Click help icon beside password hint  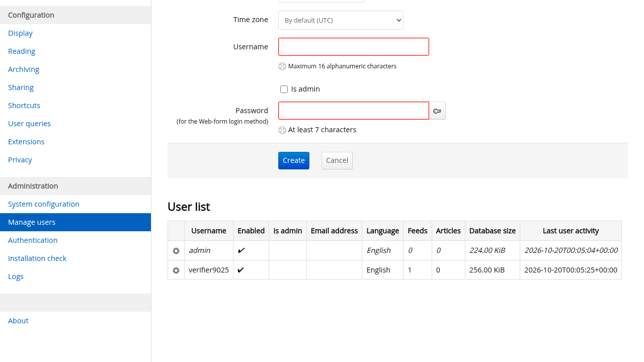point(282,130)
